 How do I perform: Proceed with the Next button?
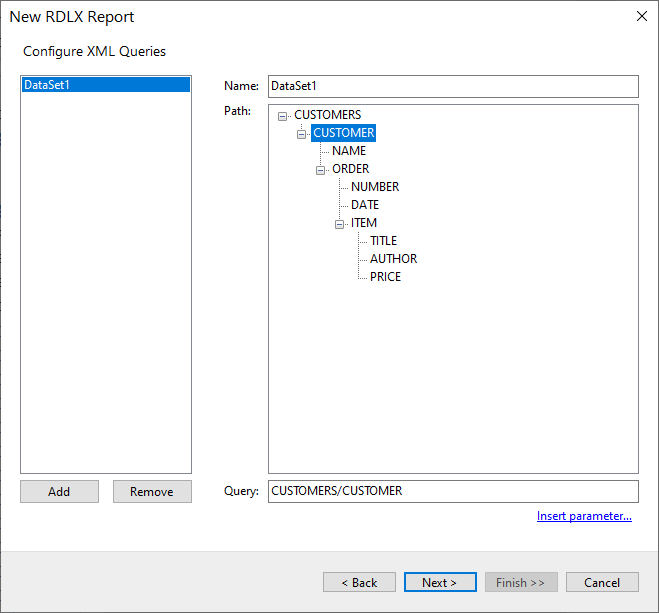point(440,582)
